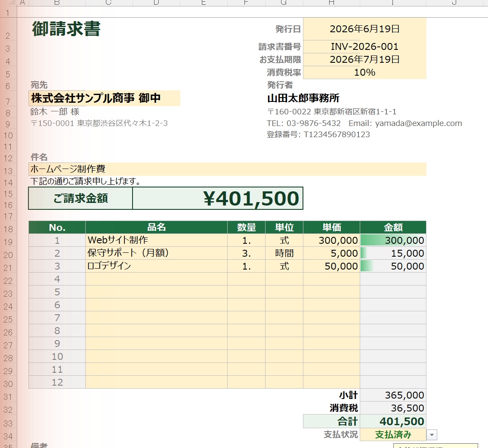Click unit price 5,000 cell
The image size is (488, 448).
[331, 253]
